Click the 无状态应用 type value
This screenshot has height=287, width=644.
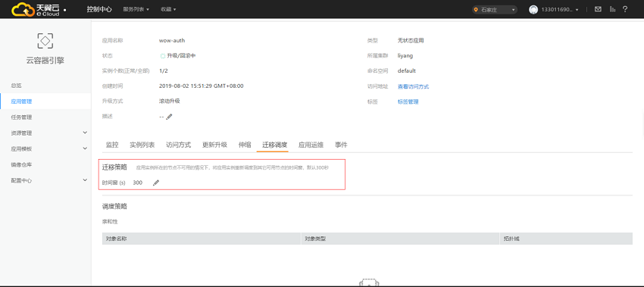(x=411, y=41)
